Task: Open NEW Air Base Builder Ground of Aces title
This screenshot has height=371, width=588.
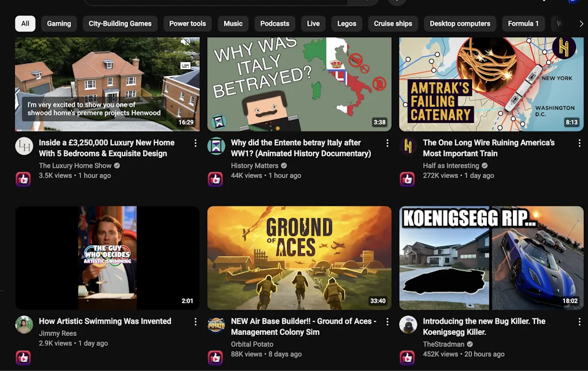Action: click(303, 327)
